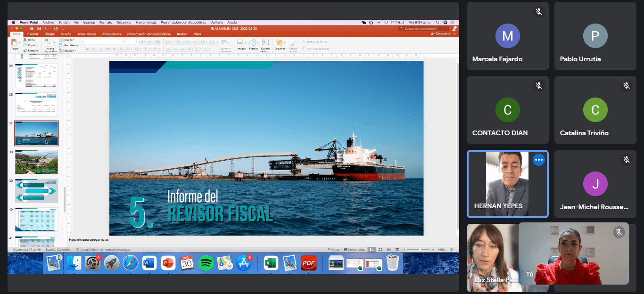Click the zoom slider in status bar

tap(419, 250)
